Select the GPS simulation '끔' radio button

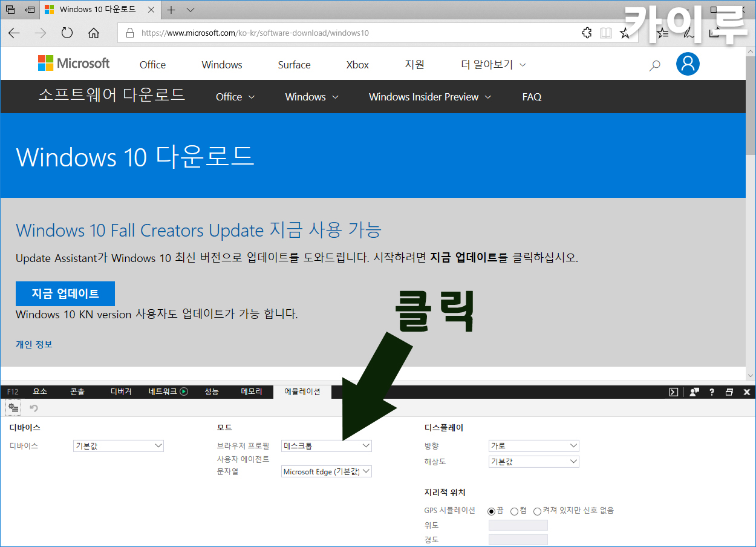click(492, 511)
